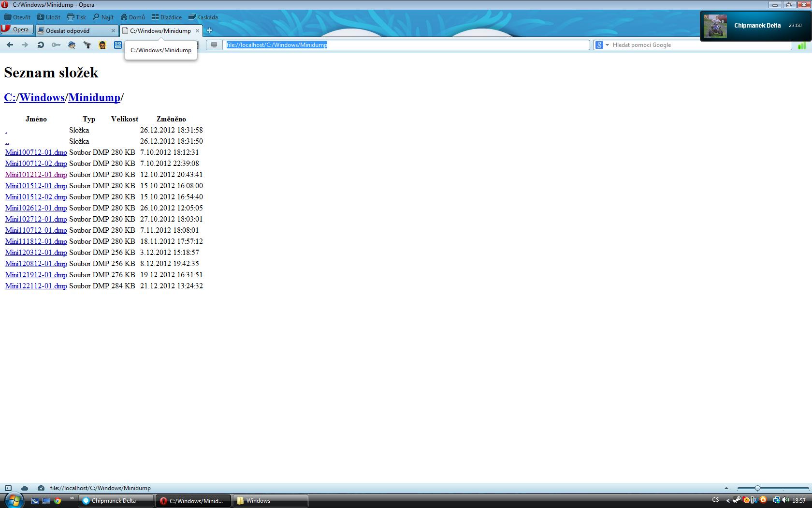Open the Opera main menu button
This screenshot has width=812, height=508.
pos(16,30)
